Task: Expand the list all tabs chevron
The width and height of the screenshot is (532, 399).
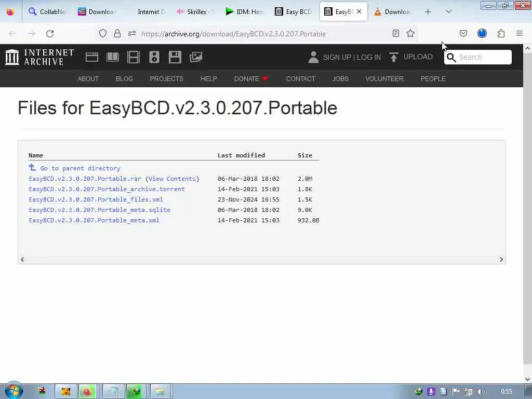Action: pos(448,11)
